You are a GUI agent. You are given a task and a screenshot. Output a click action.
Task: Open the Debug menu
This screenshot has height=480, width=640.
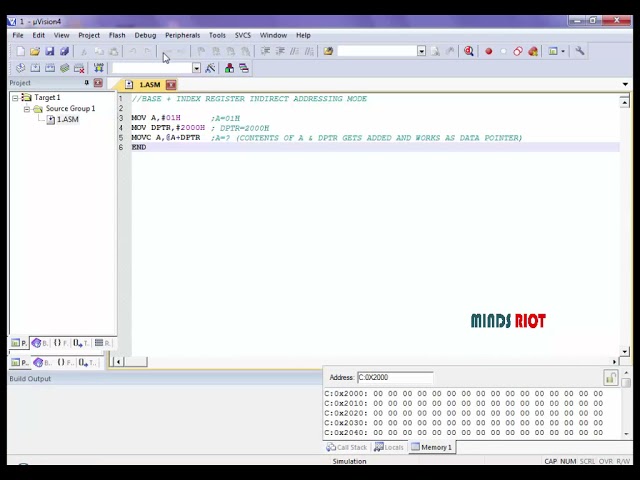tap(145, 35)
